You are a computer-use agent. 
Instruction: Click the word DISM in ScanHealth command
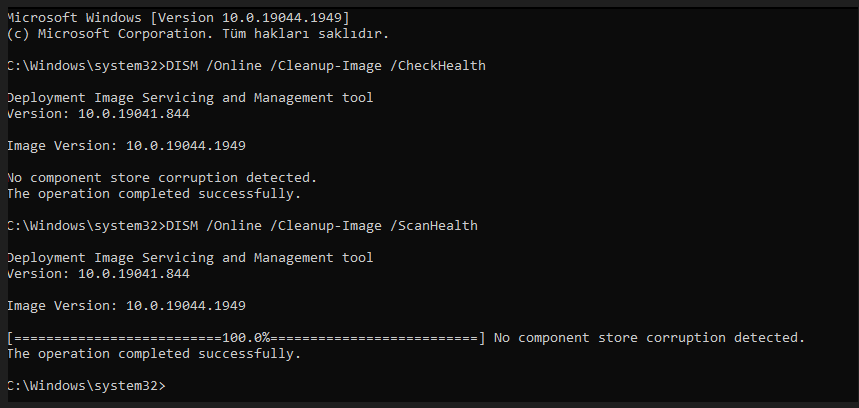[x=185, y=225]
